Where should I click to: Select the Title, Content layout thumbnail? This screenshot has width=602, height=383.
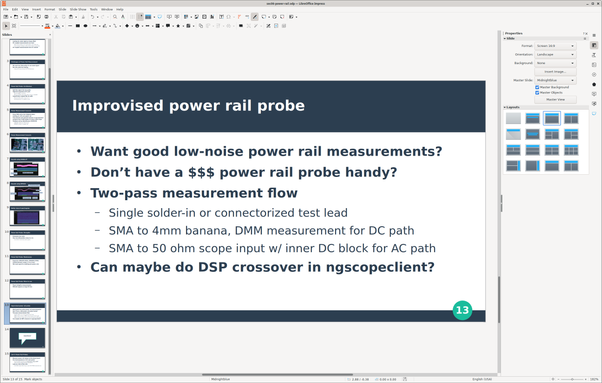(552, 118)
